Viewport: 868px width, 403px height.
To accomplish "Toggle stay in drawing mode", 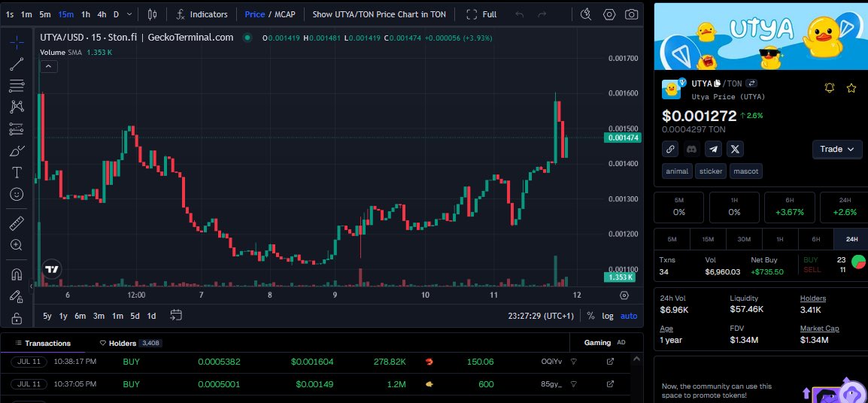I will 17,297.
